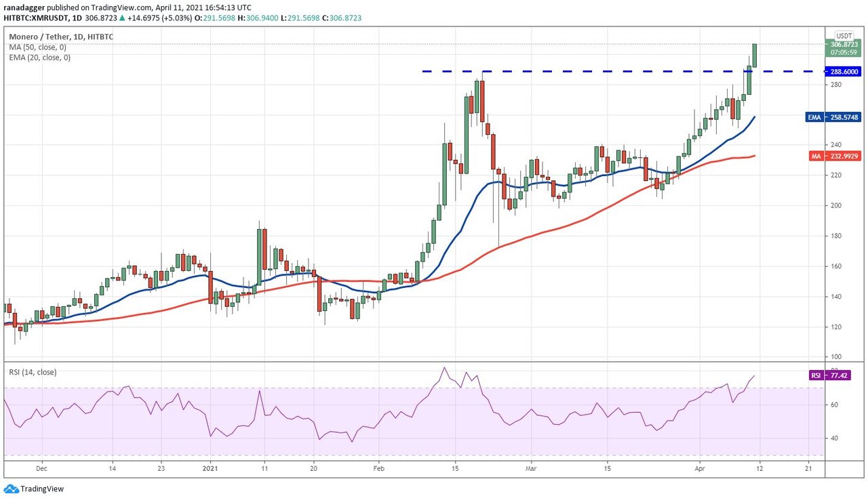The height and width of the screenshot is (500, 868).
Task: Click the Apr label on time axis
Action: [x=700, y=467]
